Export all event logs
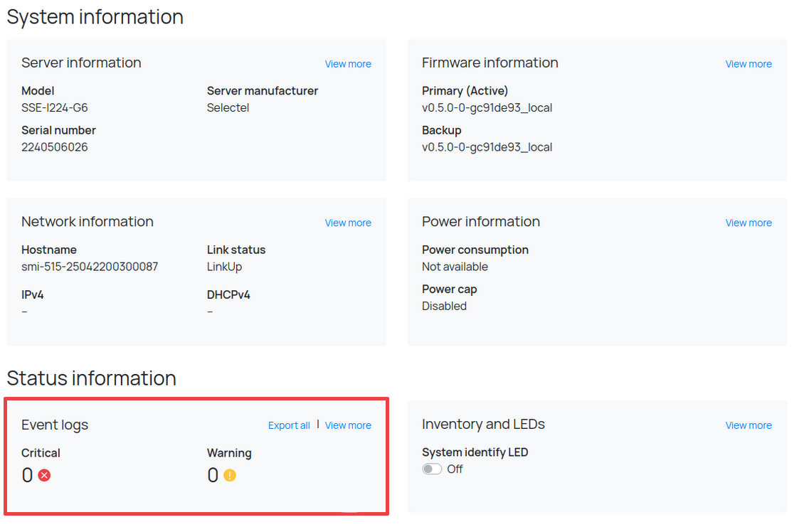The image size is (809, 532). tap(289, 425)
